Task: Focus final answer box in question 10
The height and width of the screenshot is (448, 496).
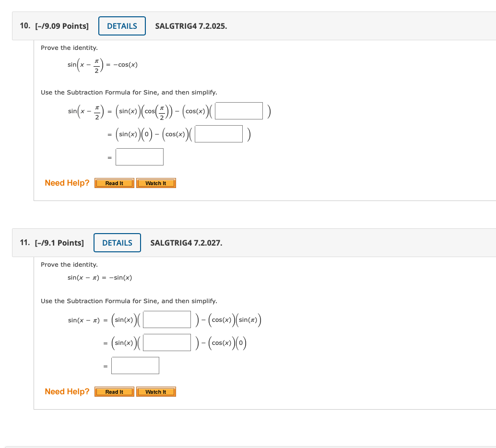Action: click(140, 157)
